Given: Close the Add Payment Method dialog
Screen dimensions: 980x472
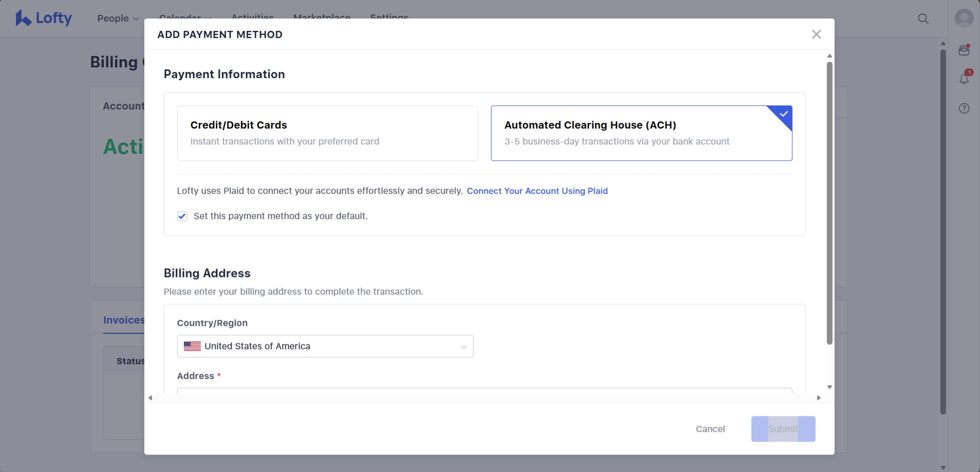Looking at the screenshot, I should point(816,34).
